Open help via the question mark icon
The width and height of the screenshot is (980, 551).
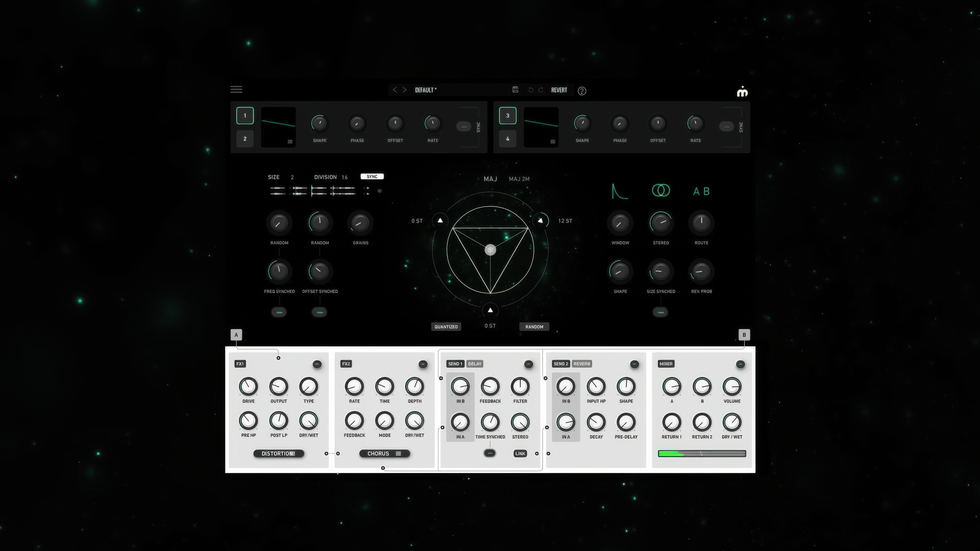coord(582,91)
